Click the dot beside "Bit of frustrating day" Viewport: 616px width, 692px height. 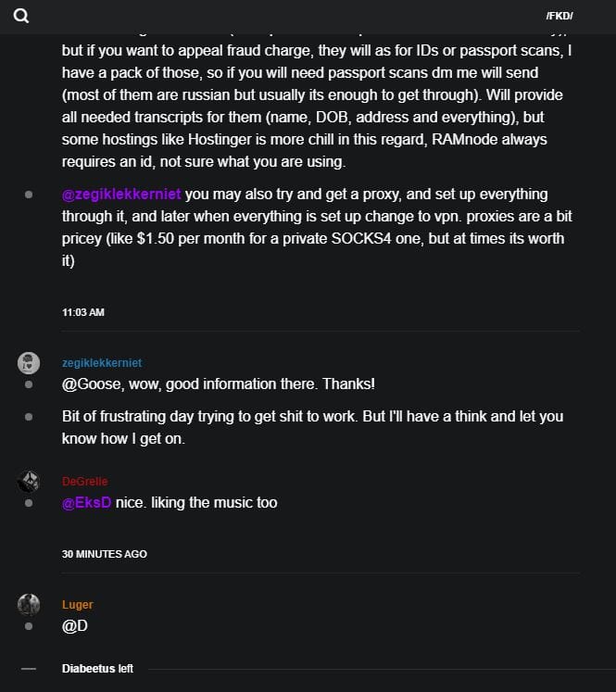(29, 417)
